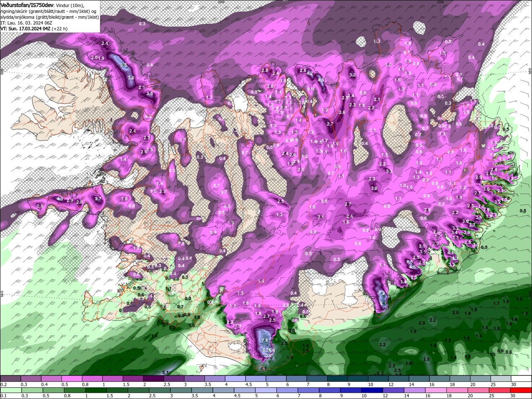Click the Veðurstofan/IS750dev title text
Screen dimensions: 532x399
(27, 5)
